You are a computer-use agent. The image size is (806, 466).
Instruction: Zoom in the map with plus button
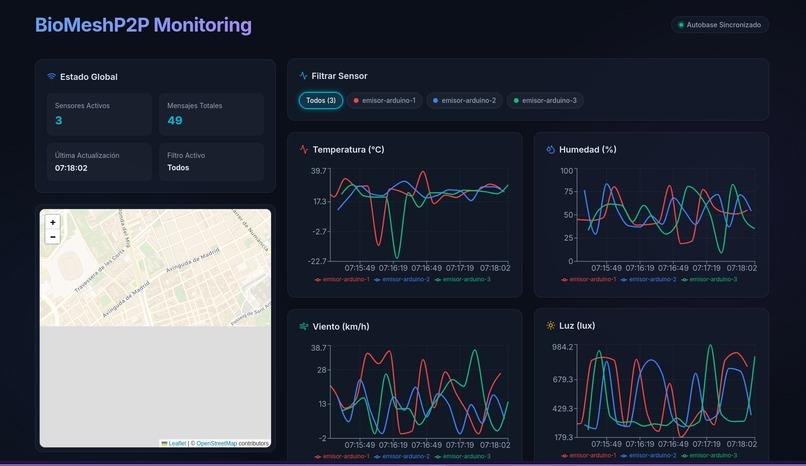52,222
